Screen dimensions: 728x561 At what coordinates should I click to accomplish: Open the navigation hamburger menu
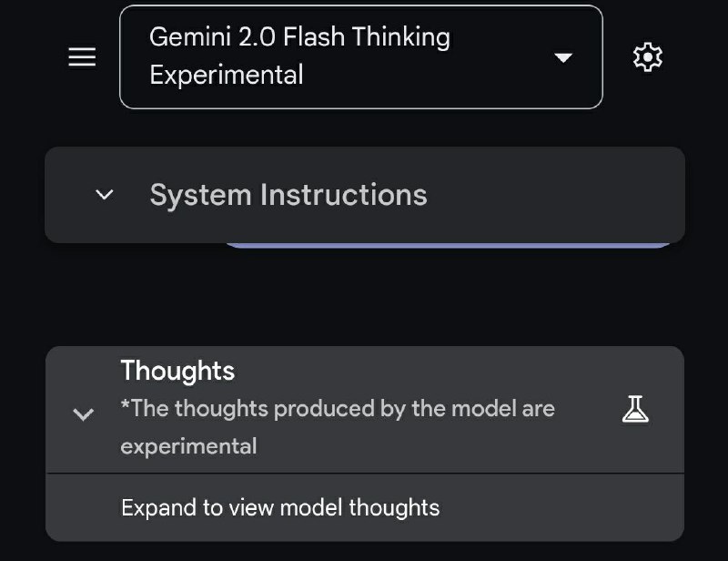(x=81, y=56)
